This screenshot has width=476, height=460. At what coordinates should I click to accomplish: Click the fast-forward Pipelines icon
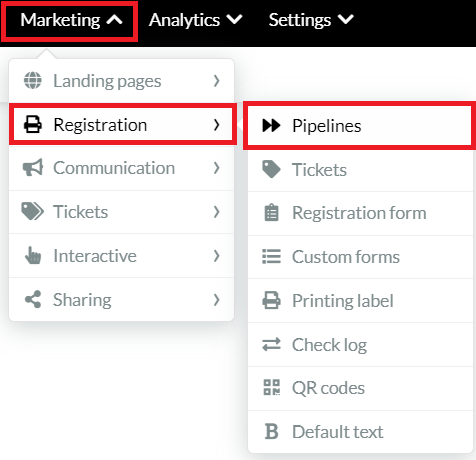point(271,126)
